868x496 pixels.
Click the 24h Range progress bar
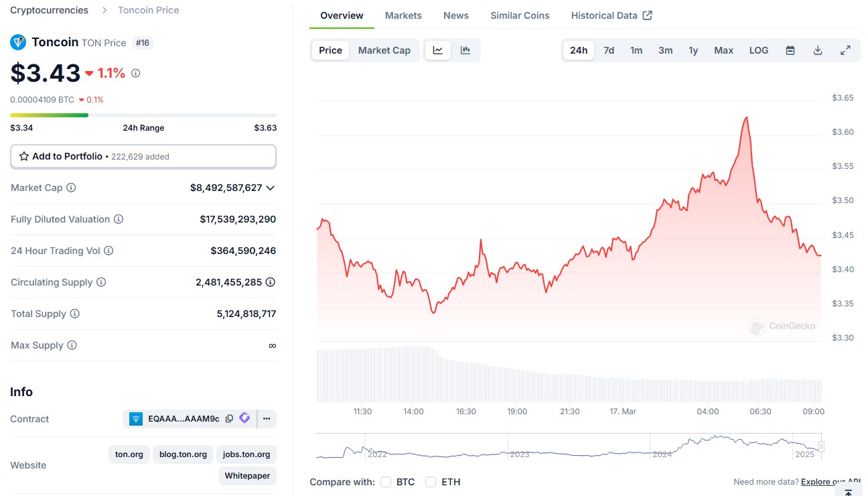[x=143, y=115]
